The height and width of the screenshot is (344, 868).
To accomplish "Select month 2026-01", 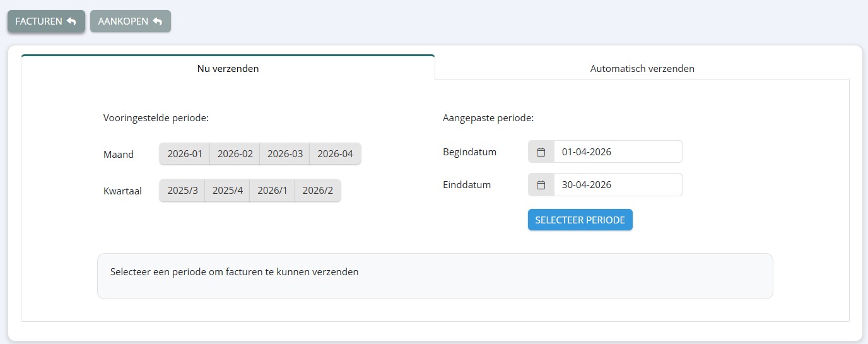I will [x=184, y=153].
